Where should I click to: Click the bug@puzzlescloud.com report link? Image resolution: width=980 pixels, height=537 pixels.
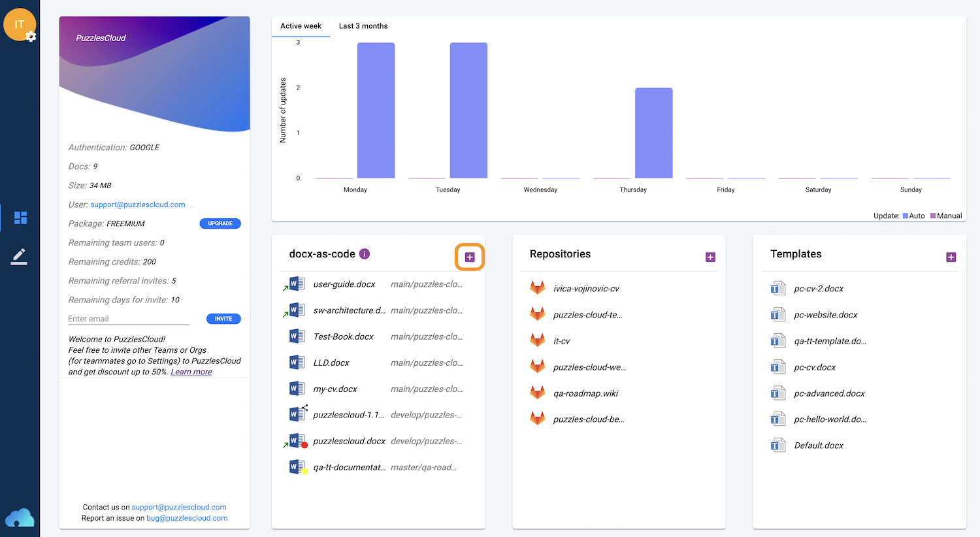tap(187, 518)
